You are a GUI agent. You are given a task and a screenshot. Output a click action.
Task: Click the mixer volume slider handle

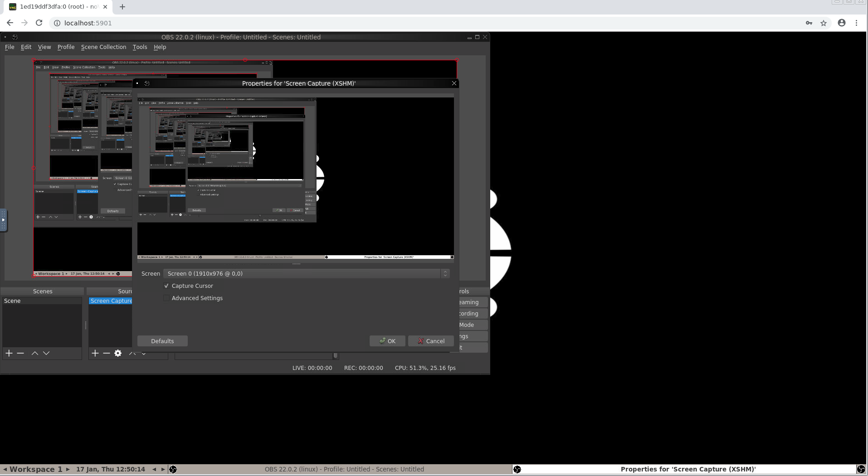[336, 355]
